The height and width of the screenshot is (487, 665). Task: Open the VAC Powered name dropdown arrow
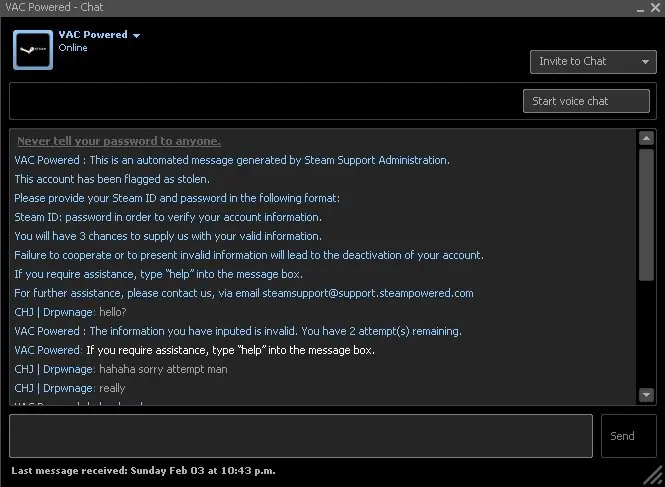(x=136, y=36)
